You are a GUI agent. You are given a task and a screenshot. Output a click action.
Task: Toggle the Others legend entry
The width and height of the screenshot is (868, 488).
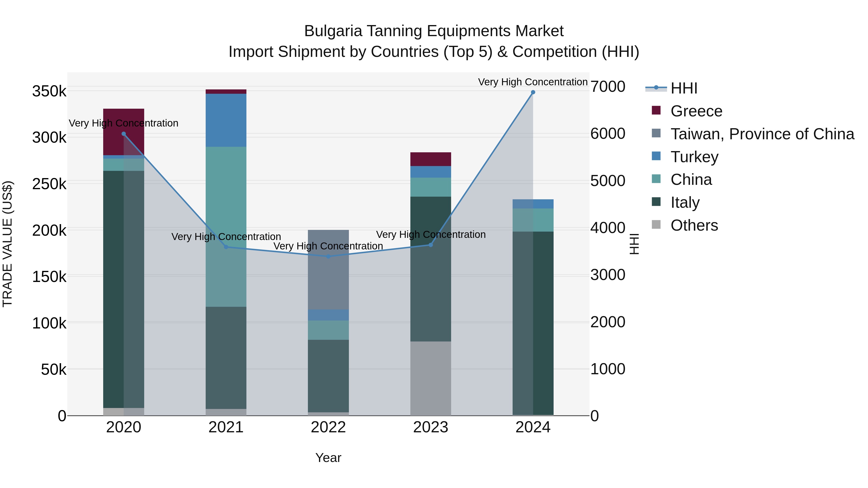(685, 225)
